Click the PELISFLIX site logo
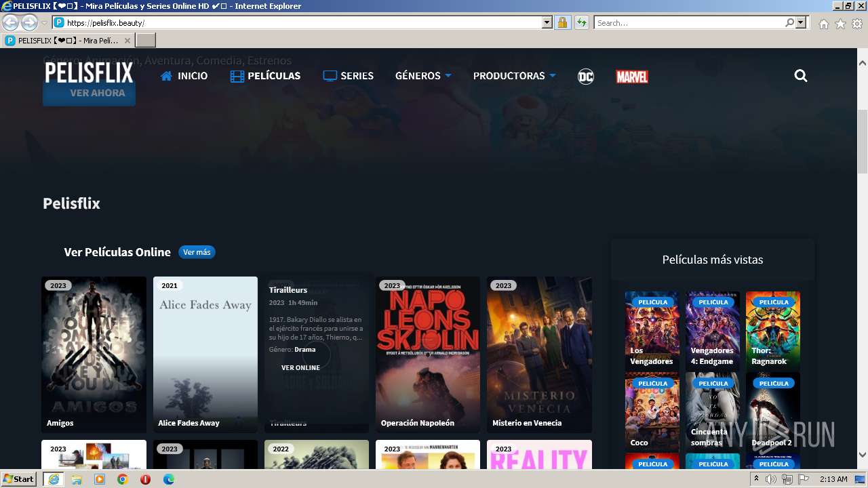Viewport: 868px width, 488px height. (x=89, y=73)
